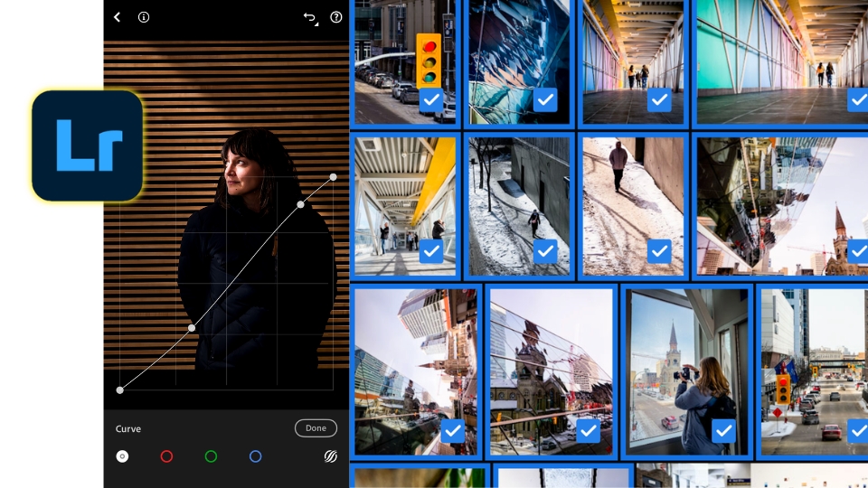Select the green curve channel circle

(x=211, y=456)
